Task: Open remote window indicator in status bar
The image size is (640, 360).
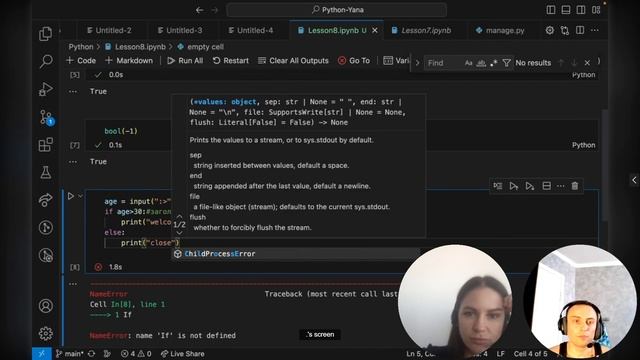Action: 42,353
